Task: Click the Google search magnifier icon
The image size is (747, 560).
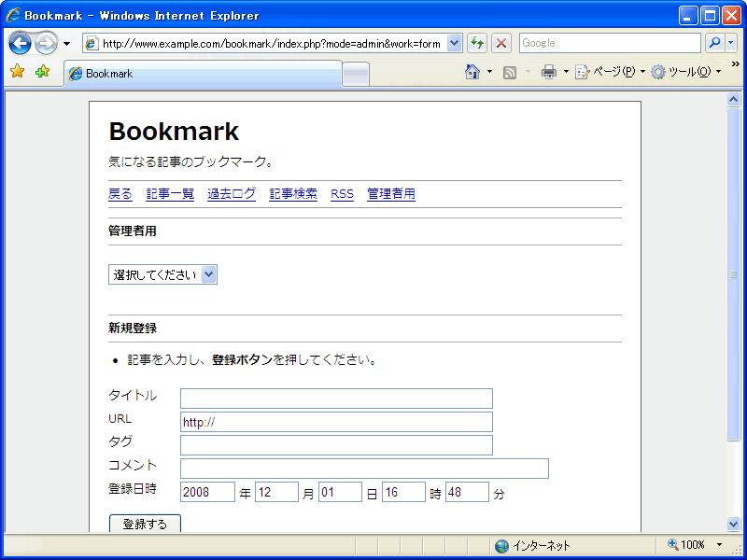Action: [x=713, y=43]
